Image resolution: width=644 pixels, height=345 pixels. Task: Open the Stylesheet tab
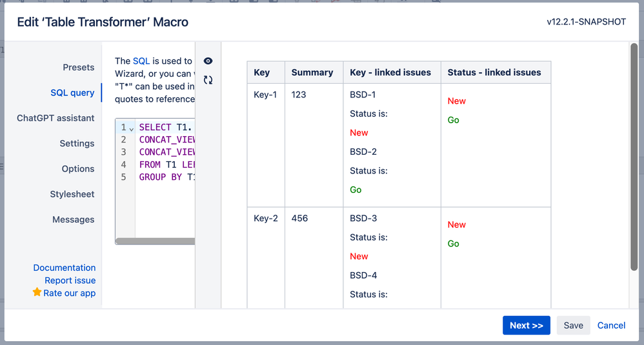pyautogui.click(x=72, y=195)
